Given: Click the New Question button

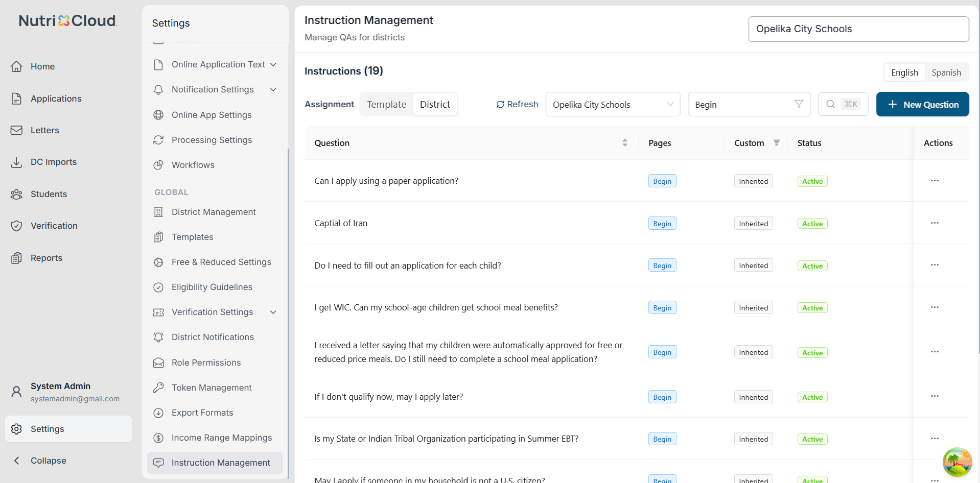Looking at the screenshot, I should [x=922, y=104].
